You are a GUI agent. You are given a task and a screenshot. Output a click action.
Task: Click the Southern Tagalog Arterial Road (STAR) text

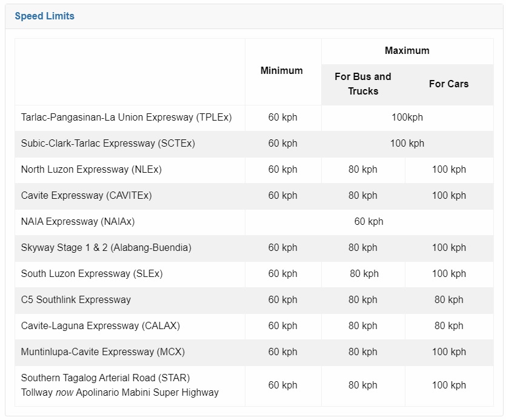click(105, 378)
